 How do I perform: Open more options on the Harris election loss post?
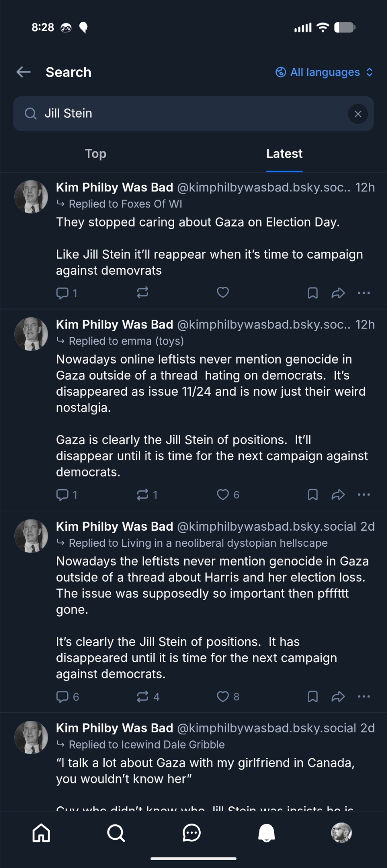tap(364, 697)
